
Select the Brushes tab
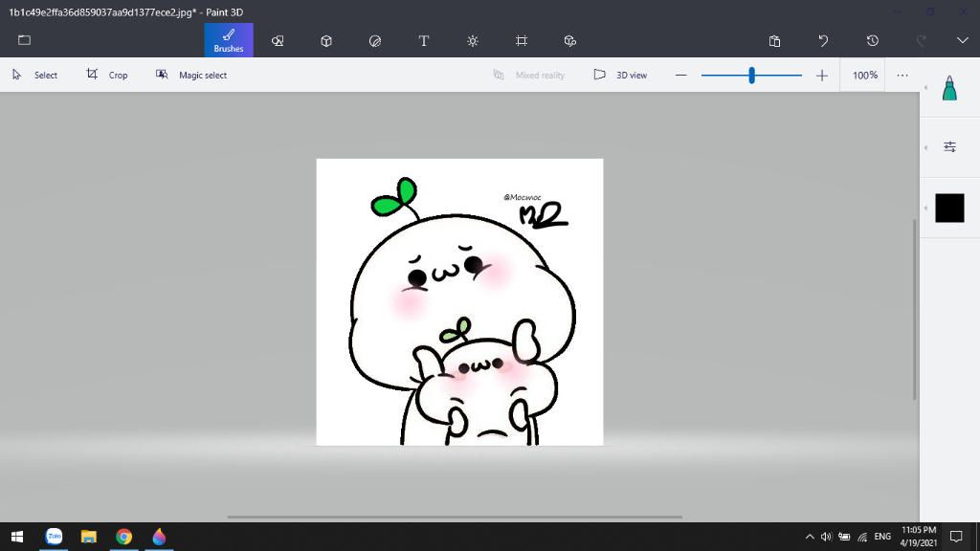coord(229,40)
